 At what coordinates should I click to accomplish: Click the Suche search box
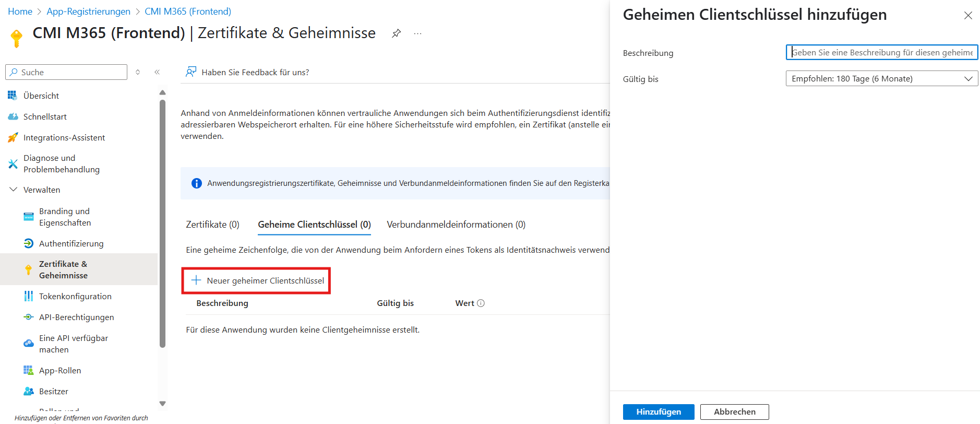(66, 72)
